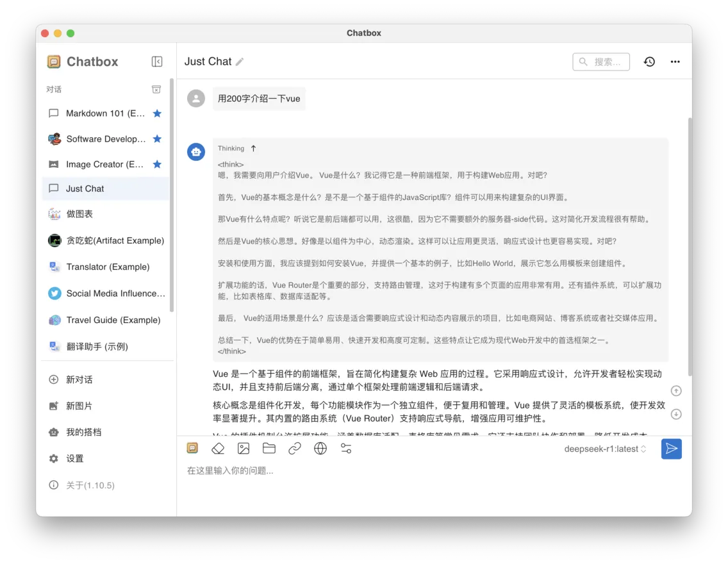The image size is (728, 564).
Task: Open the image attachment icon in input toolbar
Action: coord(244,448)
